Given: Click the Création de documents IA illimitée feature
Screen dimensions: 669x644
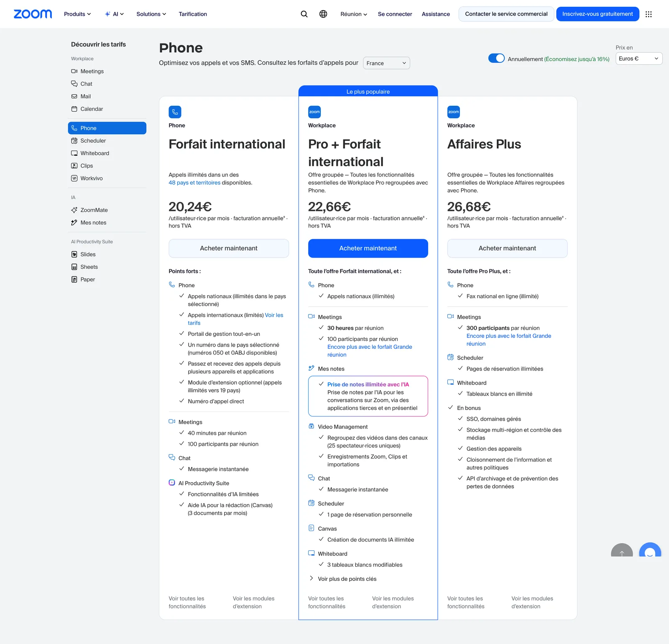Looking at the screenshot, I should pyautogui.click(x=370, y=540).
